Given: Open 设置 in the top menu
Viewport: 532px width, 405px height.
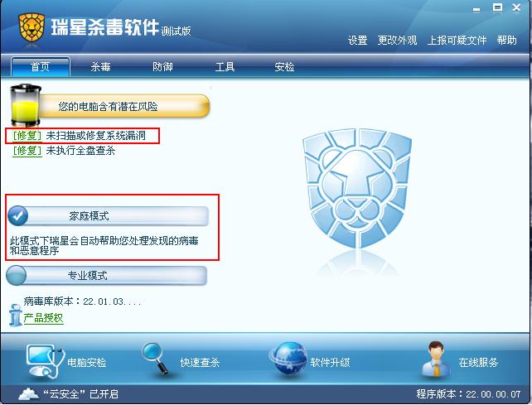Looking at the screenshot, I should (358, 41).
